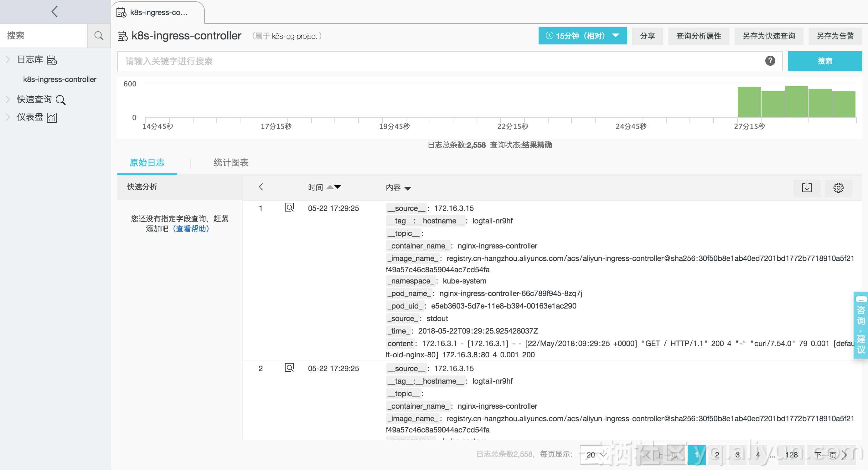Open the per-page count dropdown showing 20
The image size is (868, 470).
(x=596, y=455)
